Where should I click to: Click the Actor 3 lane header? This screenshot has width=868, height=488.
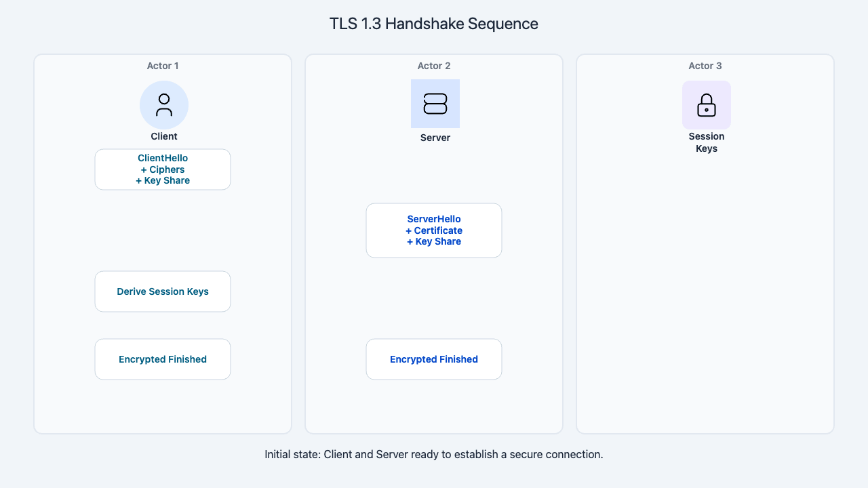coord(705,66)
